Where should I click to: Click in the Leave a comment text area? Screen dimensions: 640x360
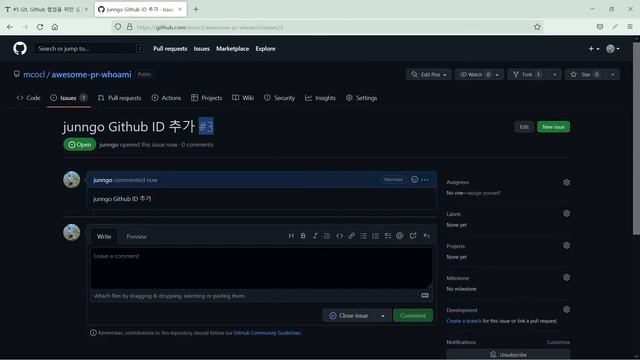pyautogui.click(x=261, y=268)
